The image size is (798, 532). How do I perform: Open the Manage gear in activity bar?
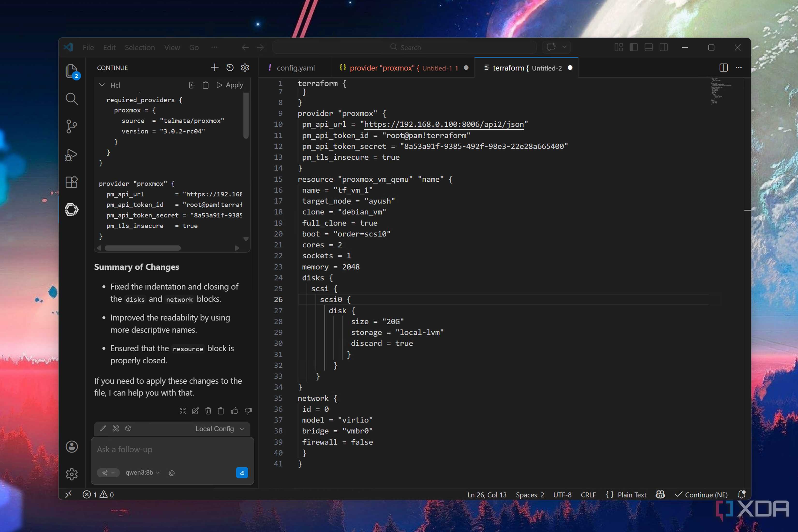tap(72, 474)
